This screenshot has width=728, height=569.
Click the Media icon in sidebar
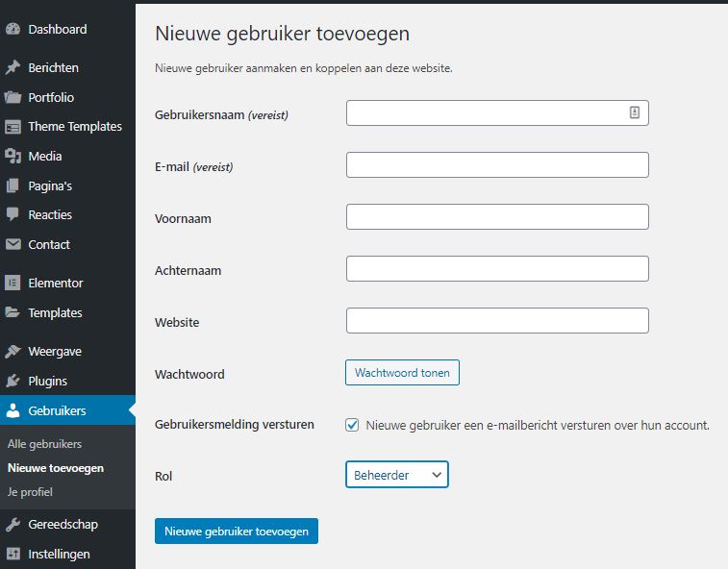pos(13,156)
